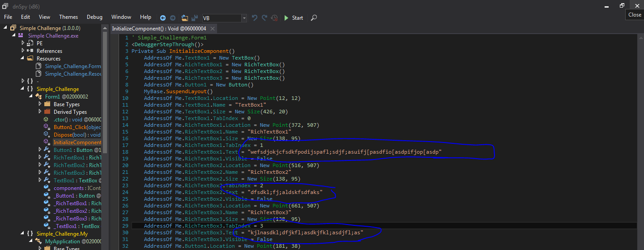Image resolution: width=644 pixels, height=250 pixels.
Task: Expand the Base Types folder under Form1
Action: tap(40, 104)
